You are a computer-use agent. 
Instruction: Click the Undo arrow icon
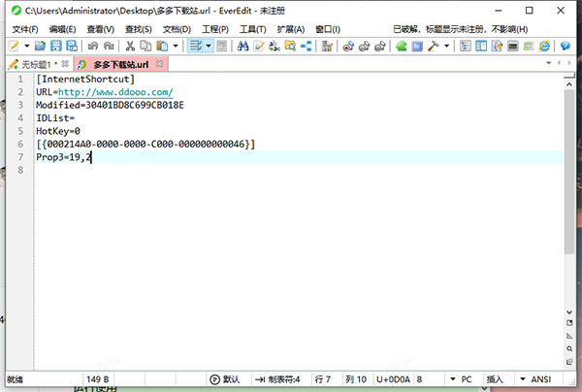click(x=92, y=46)
